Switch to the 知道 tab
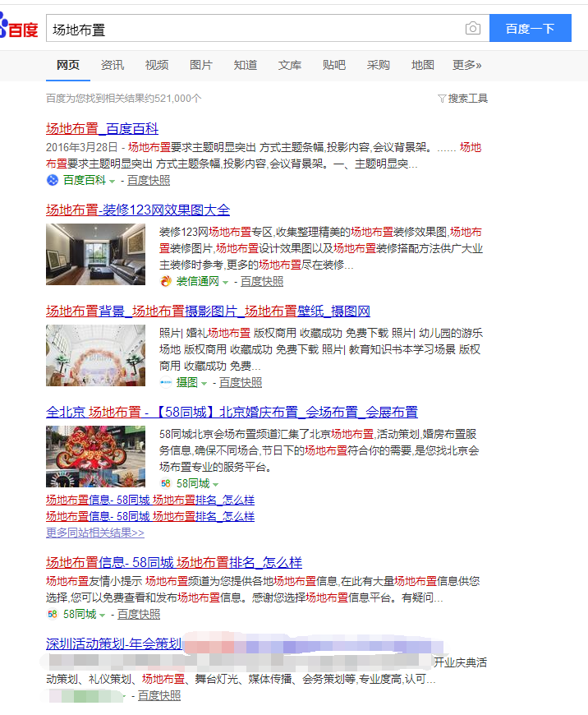Screen dimensions: 588x715 (x=246, y=65)
